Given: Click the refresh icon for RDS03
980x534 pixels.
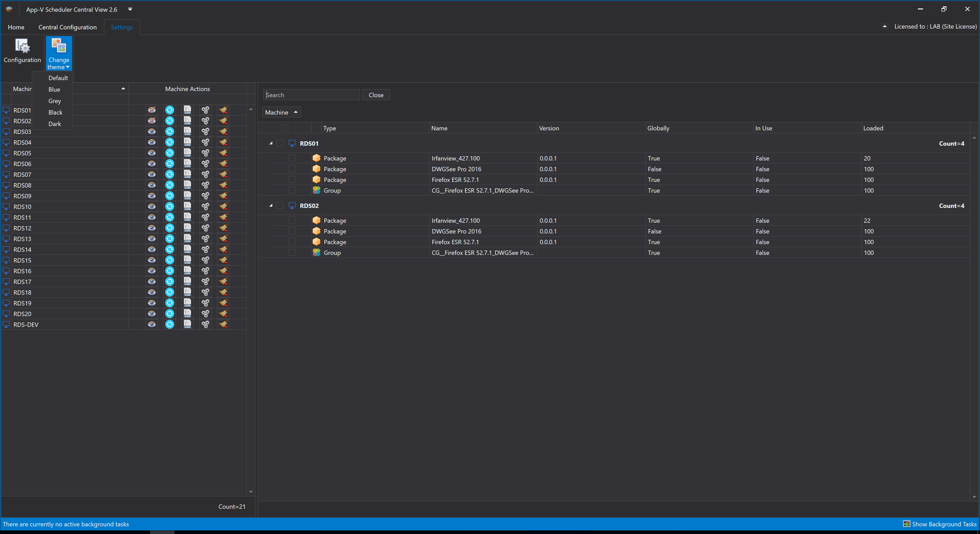Looking at the screenshot, I should coord(170,132).
